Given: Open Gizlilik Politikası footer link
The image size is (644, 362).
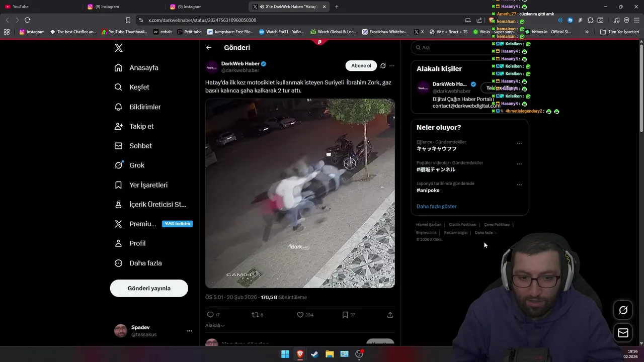Looking at the screenshot, I should 462,225.
